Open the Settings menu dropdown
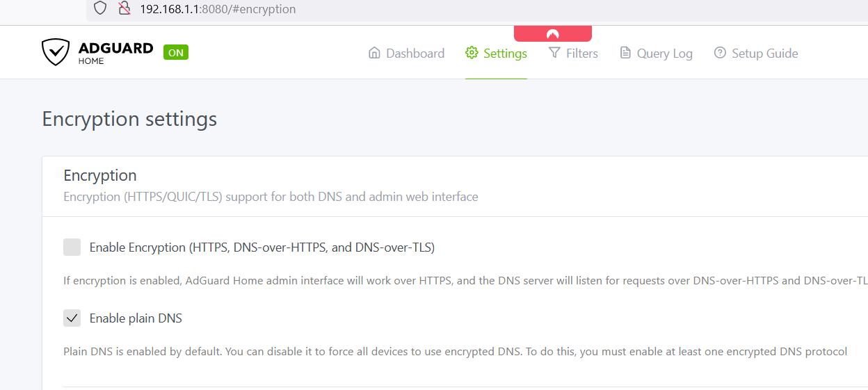868x390 pixels. click(x=497, y=53)
